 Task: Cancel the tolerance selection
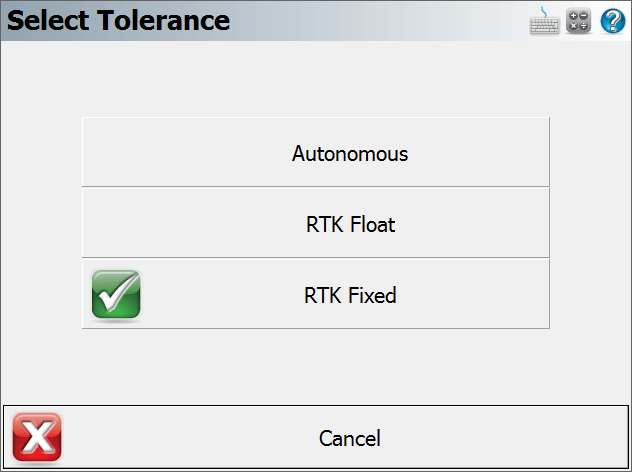coord(316,437)
